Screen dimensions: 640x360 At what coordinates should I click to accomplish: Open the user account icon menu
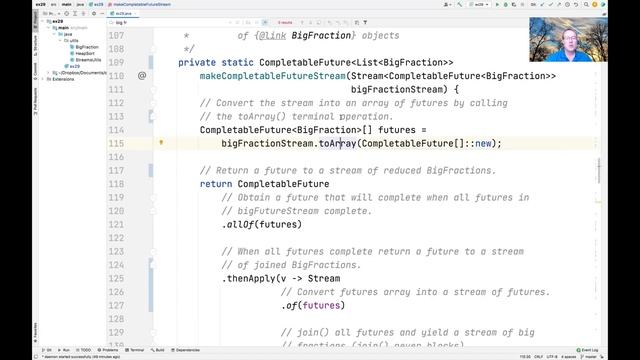[x=447, y=4]
